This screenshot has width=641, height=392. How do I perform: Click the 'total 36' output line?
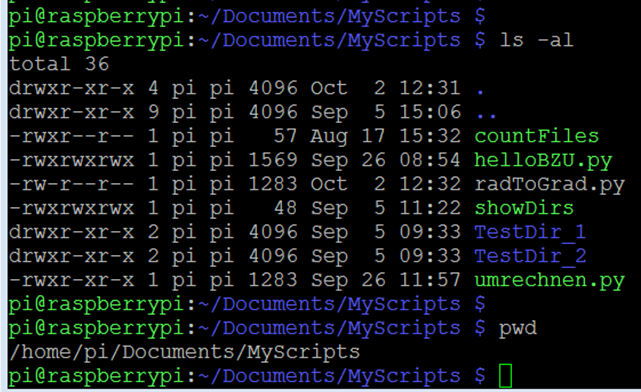59,64
